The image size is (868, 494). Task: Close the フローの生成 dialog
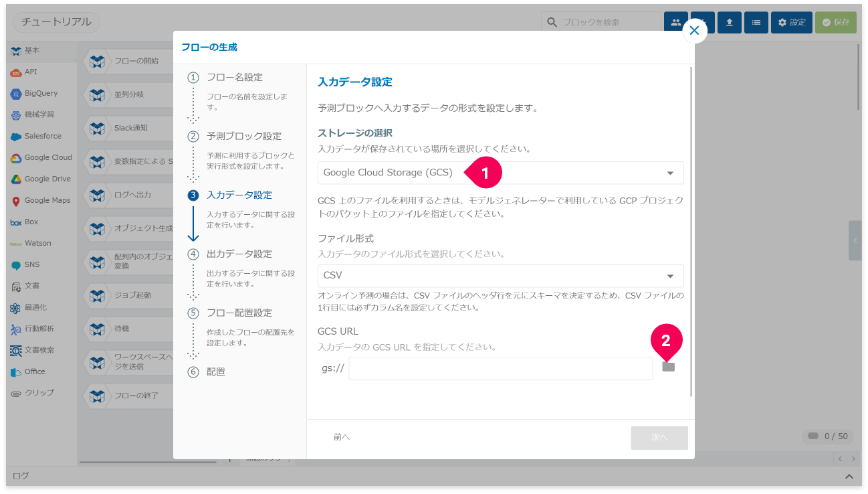pos(694,31)
